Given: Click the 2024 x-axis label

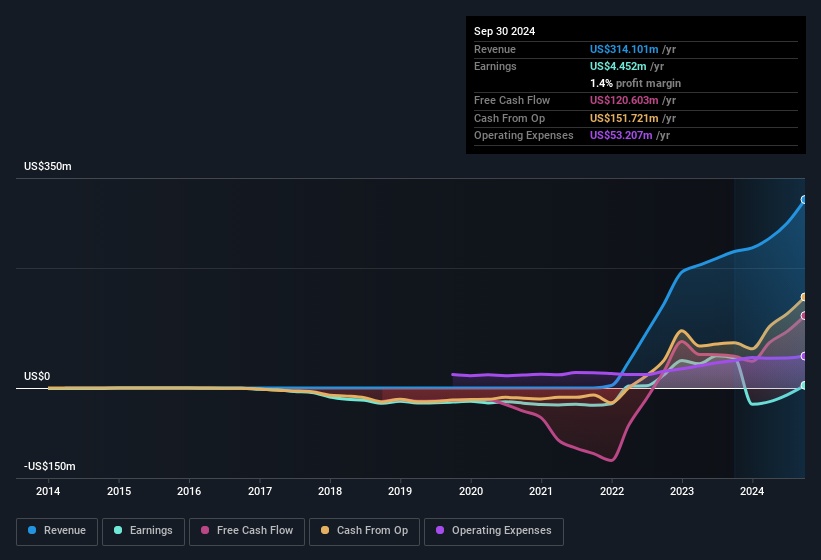Looking at the screenshot, I should pos(752,491).
